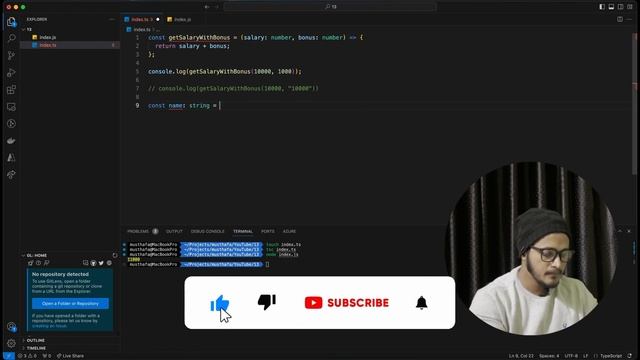
Task: Open the OUTPUT panel tab
Action: pyautogui.click(x=174, y=231)
